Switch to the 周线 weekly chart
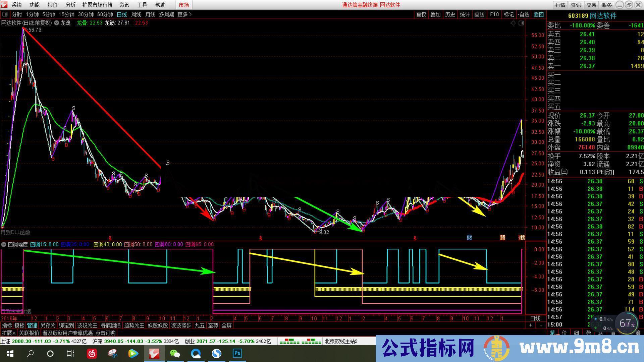Screen dimensions: 644x362 [136, 14]
